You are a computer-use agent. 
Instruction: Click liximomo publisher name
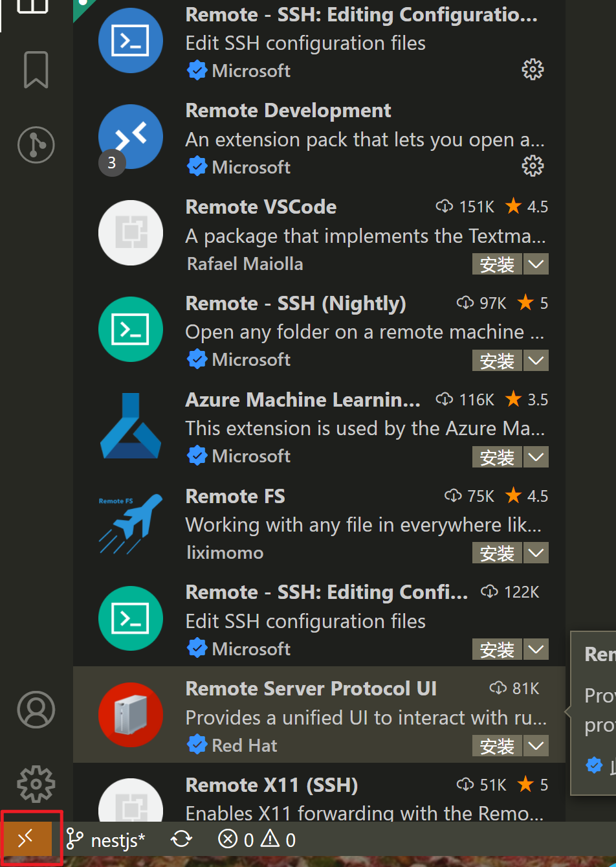225,553
